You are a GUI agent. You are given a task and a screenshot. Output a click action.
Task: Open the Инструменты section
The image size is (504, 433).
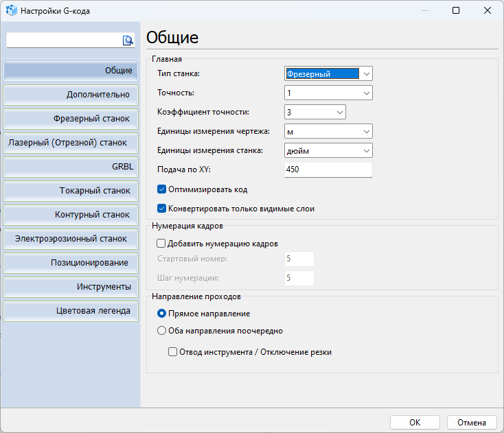[71, 287]
